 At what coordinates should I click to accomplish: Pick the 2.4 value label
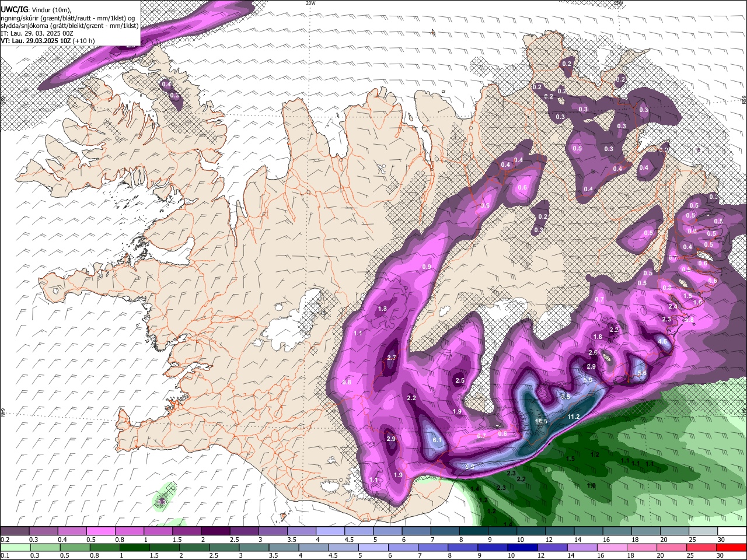tap(673, 307)
